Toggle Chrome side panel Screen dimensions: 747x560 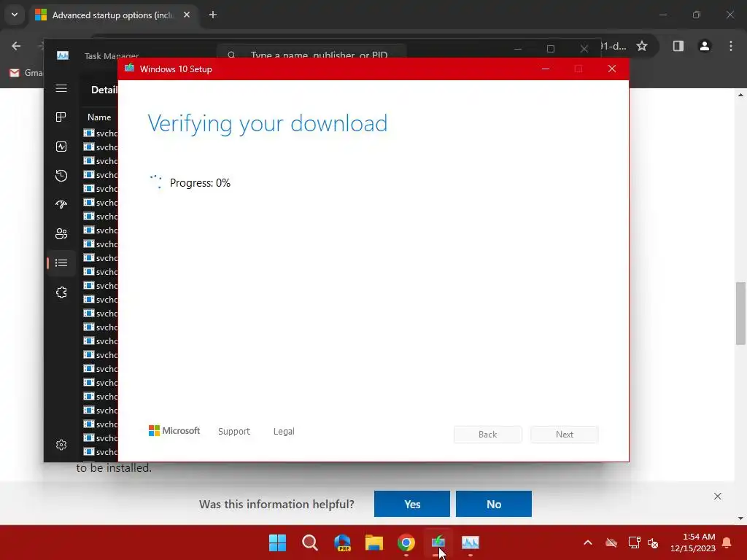[x=678, y=46]
